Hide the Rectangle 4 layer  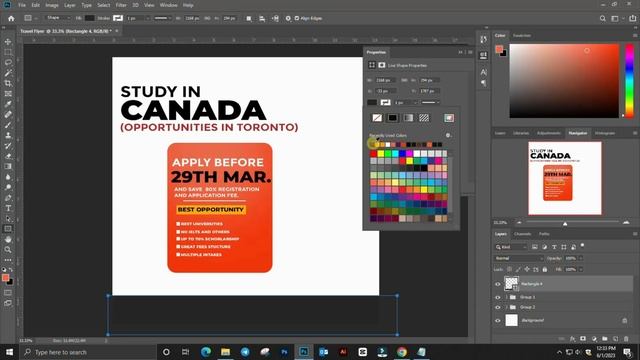(498, 284)
